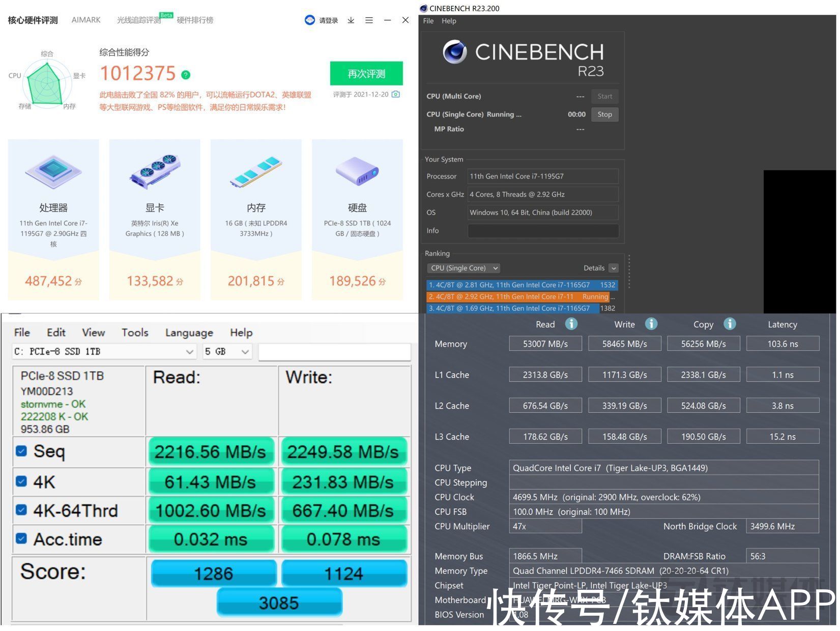Click the L1 Cache Latency value 1.1 ns
Screen dimensions: 840x631
[783, 375]
